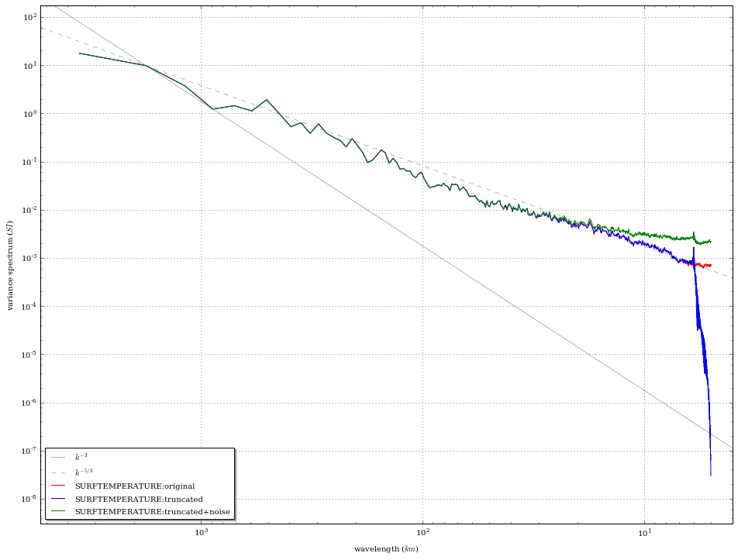
Task: Select the red original spectrum tail segment
Action: (705, 266)
